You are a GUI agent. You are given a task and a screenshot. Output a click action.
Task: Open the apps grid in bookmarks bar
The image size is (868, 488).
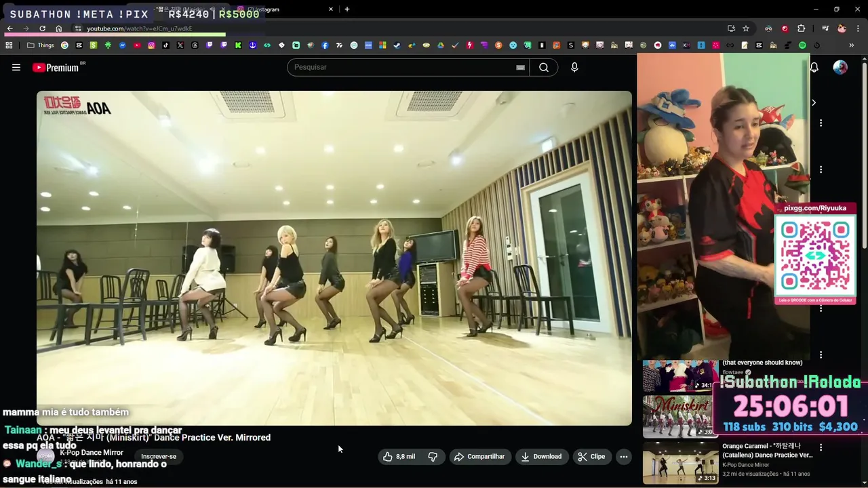9,45
